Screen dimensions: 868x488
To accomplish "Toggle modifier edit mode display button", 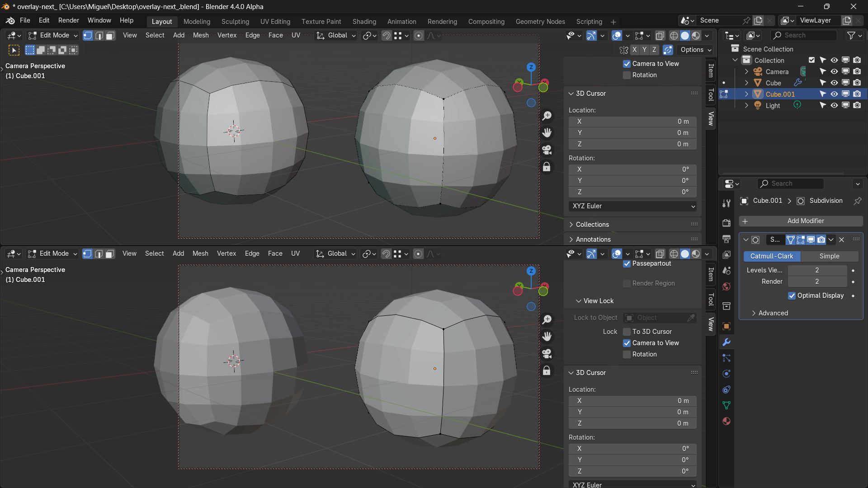I will coord(801,240).
